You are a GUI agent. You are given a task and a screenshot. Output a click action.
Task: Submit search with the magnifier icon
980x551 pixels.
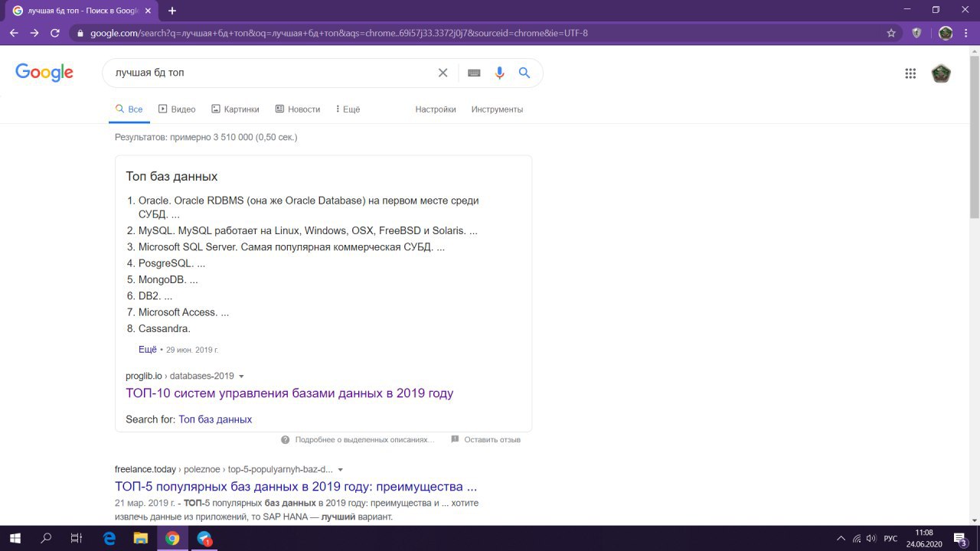[x=524, y=73]
